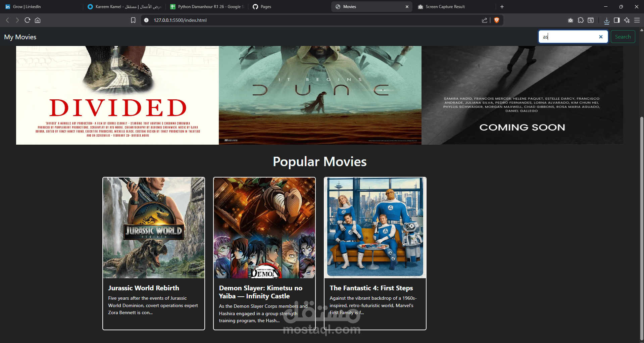Screen dimensions: 644x343
Task: Open the Demon Slayer Infinity Castle poster
Action: pyautogui.click(x=264, y=228)
